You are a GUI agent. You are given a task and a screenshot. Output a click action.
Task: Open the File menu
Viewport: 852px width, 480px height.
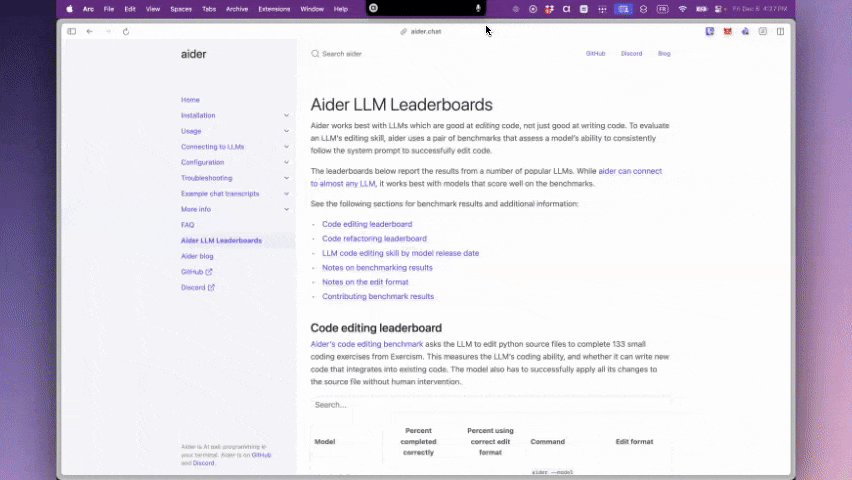click(109, 9)
